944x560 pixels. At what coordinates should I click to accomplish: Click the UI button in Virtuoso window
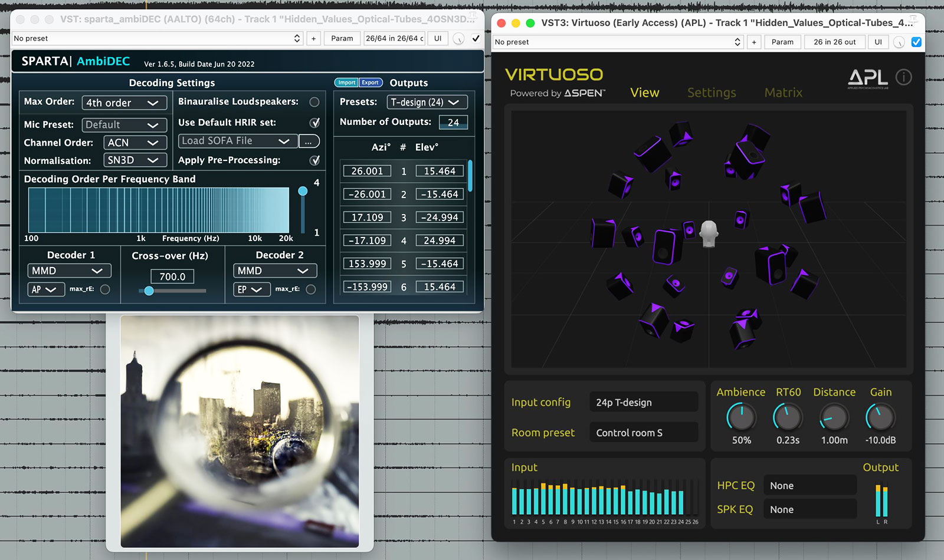[x=878, y=42]
